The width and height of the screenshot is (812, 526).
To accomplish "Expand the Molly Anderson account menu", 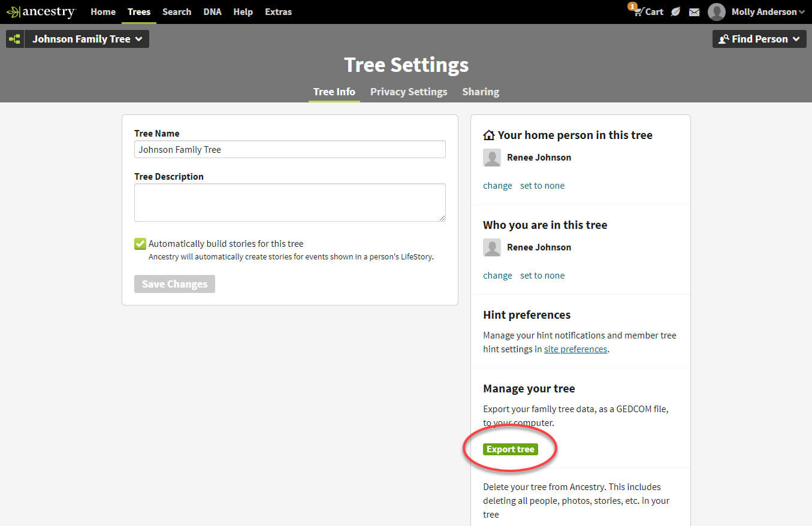I will pyautogui.click(x=768, y=12).
